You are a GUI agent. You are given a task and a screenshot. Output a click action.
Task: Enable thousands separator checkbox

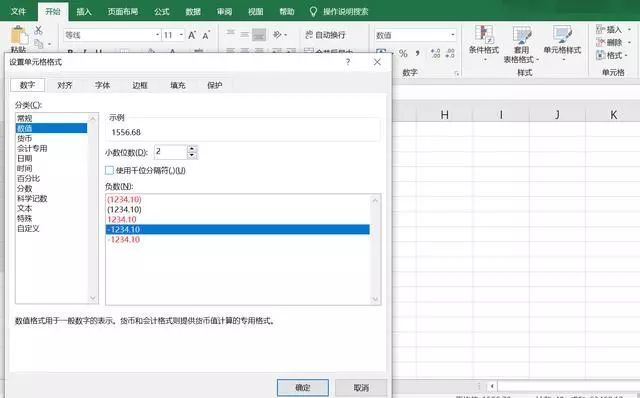(x=109, y=170)
